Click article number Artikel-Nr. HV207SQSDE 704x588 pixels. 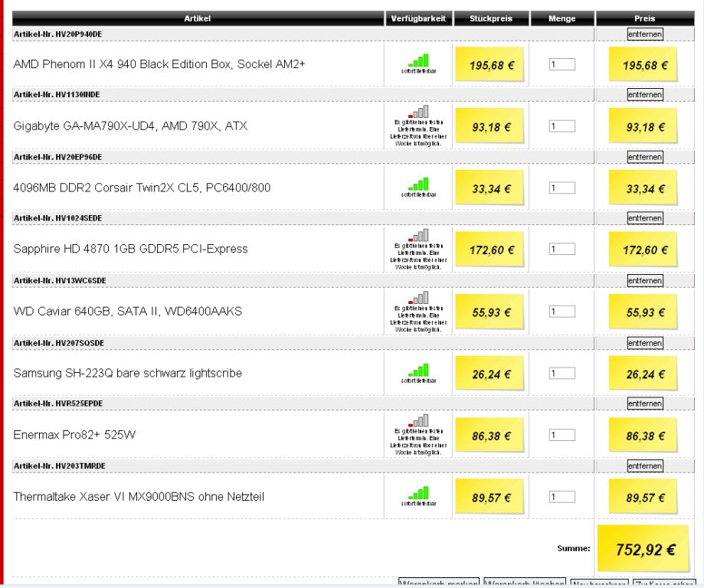tap(59, 343)
